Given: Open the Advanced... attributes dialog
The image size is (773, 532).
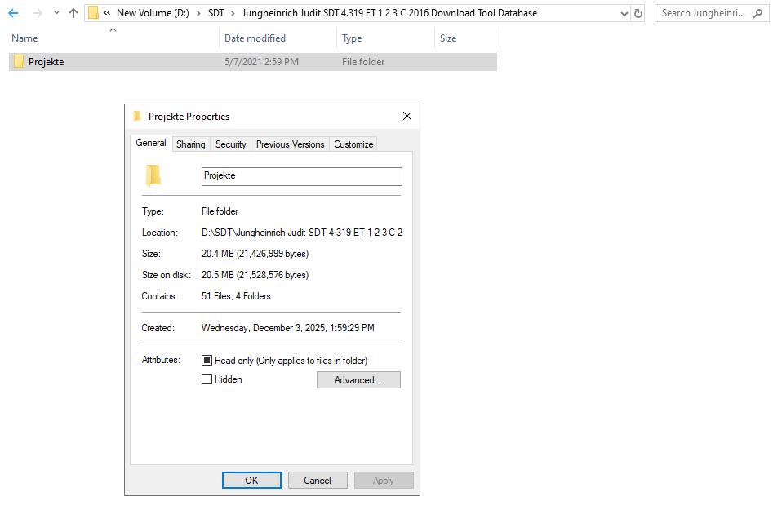Looking at the screenshot, I should click(x=358, y=379).
